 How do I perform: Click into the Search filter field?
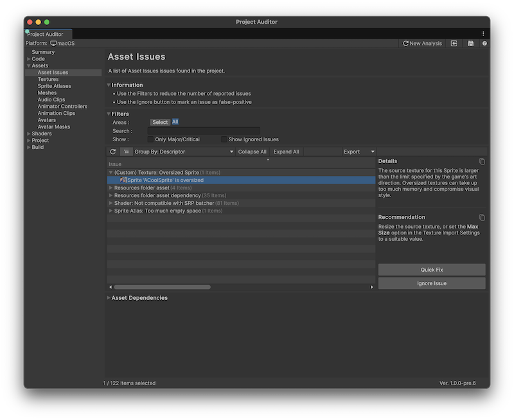(203, 131)
